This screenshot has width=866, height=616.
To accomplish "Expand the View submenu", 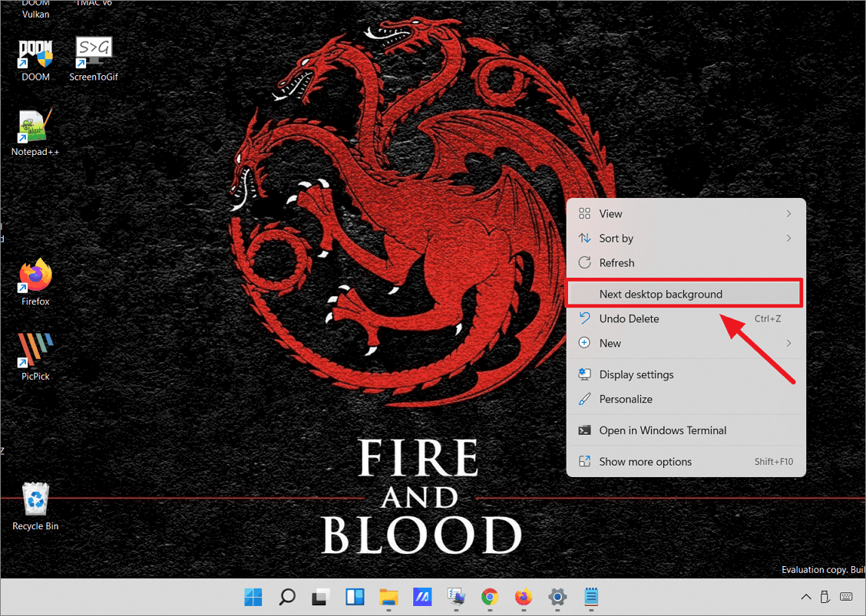I will tap(686, 213).
